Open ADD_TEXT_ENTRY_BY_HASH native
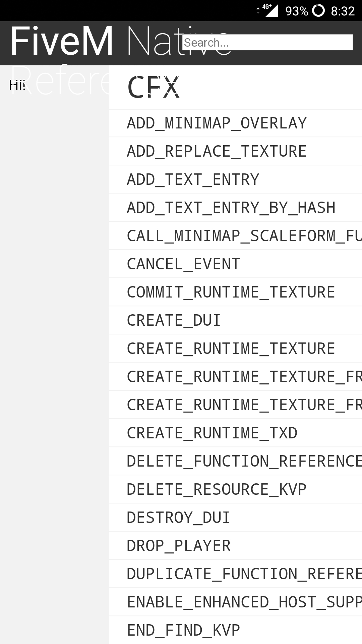This screenshot has width=362, height=644. click(231, 208)
